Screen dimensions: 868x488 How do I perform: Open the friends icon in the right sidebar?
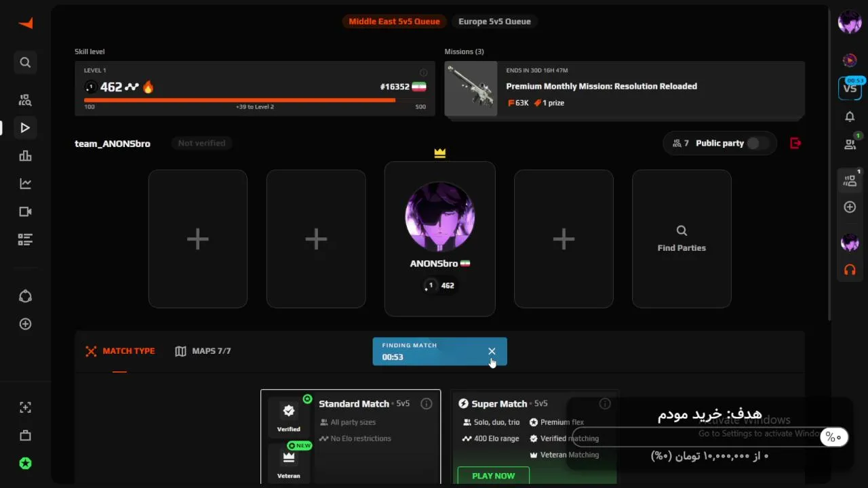point(850,144)
